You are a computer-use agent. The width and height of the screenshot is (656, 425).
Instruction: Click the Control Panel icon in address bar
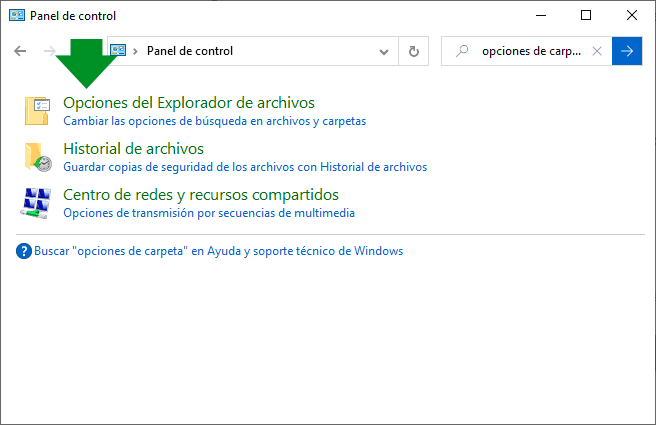point(118,51)
